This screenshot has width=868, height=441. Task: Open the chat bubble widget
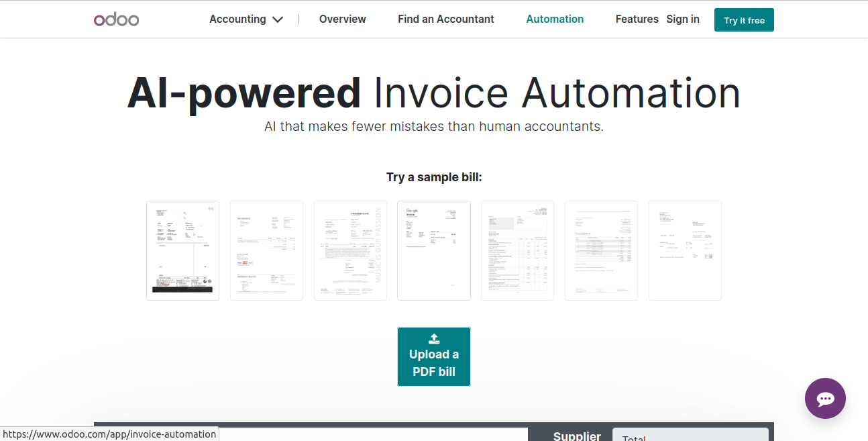click(x=825, y=399)
